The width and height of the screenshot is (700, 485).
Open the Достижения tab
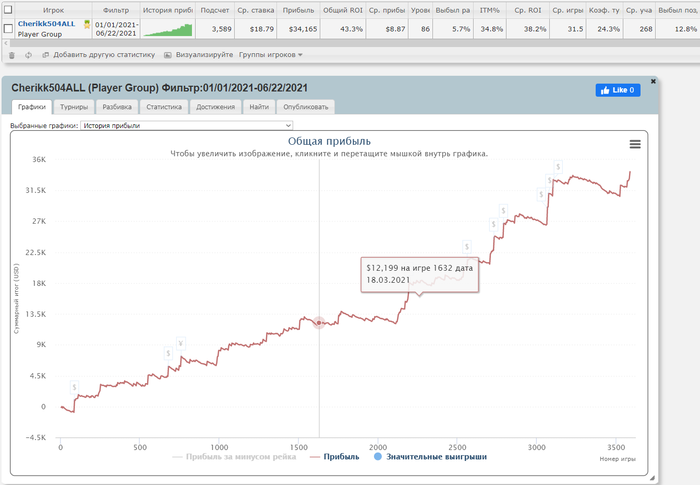215,107
